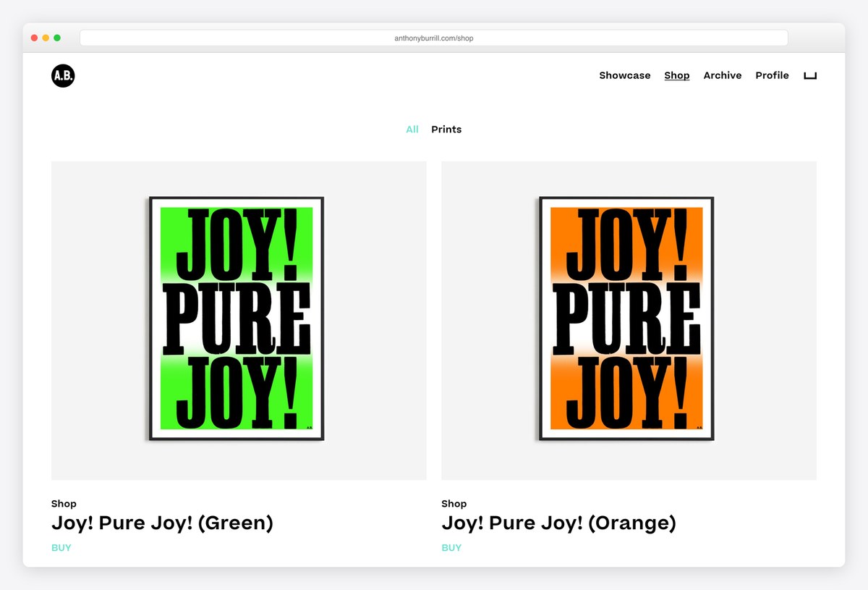Open the Joy! Pure Joy! (Orange) title
This screenshot has width=868, height=590.
coord(558,523)
